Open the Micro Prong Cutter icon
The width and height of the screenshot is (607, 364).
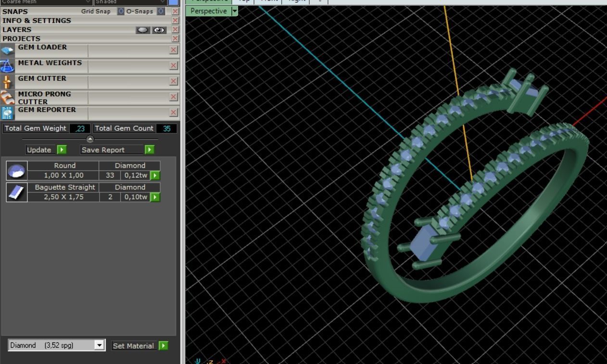[x=7, y=97]
